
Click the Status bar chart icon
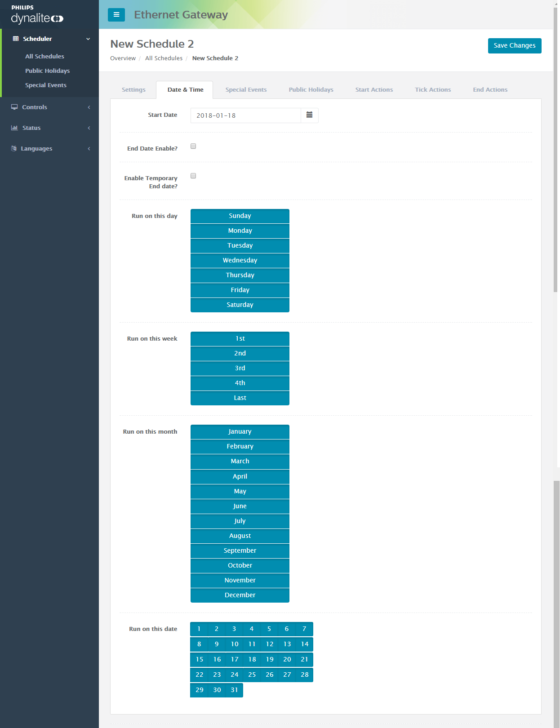tap(14, 128)
